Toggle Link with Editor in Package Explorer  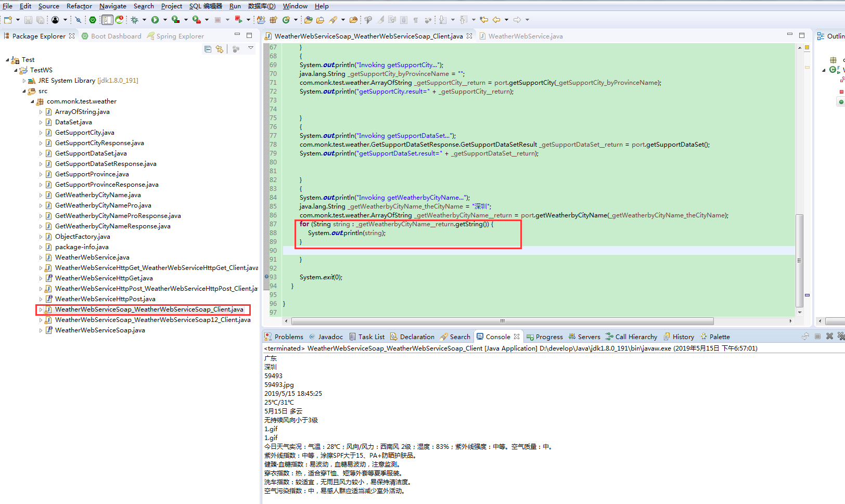219,48
